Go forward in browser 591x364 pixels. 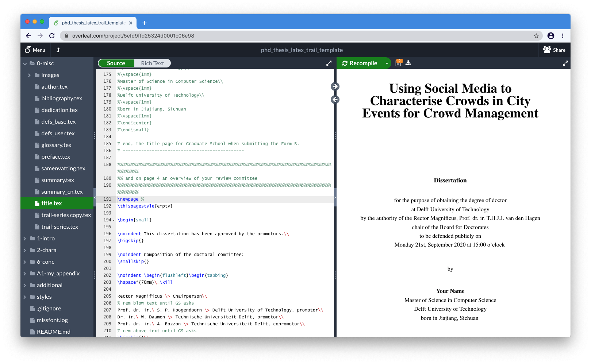click(40, 36)
